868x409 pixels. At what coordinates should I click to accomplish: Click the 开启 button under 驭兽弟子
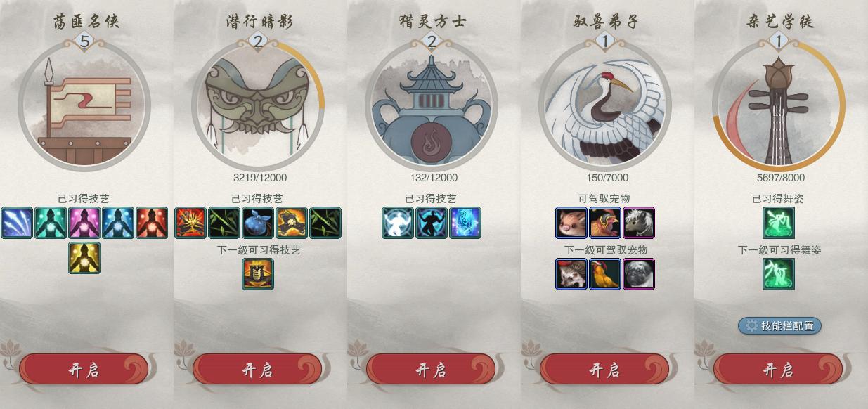[604, 370]
